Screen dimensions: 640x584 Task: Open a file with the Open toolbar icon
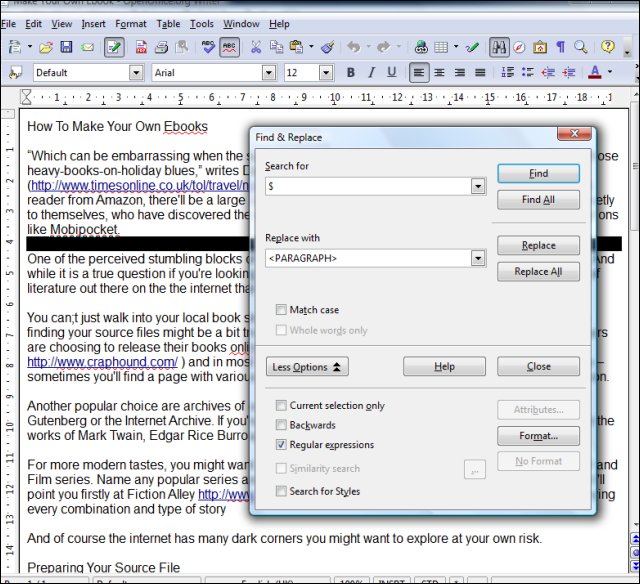(46, 48)
